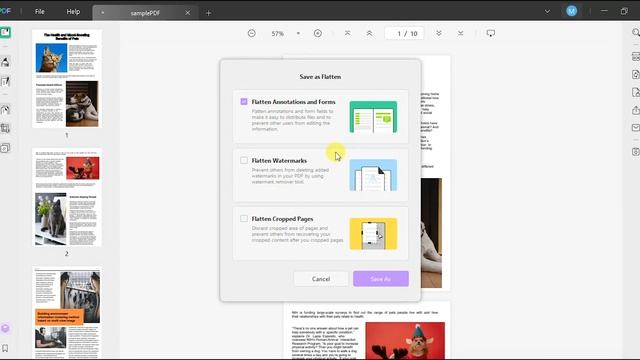The width and height of the screenshot is (640, 360).
Task: Open the purple AI assistant icon at sidebar bottom
Action: (x=5, y=328)
